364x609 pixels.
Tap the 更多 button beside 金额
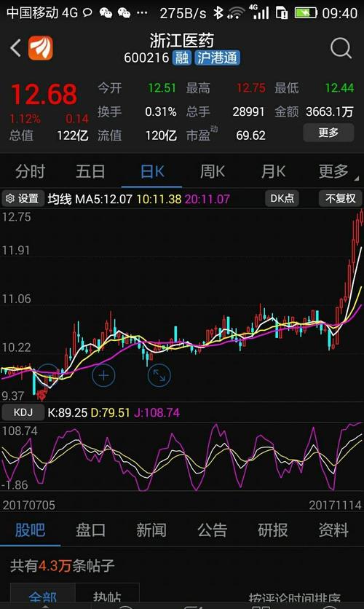pos(328,133)
